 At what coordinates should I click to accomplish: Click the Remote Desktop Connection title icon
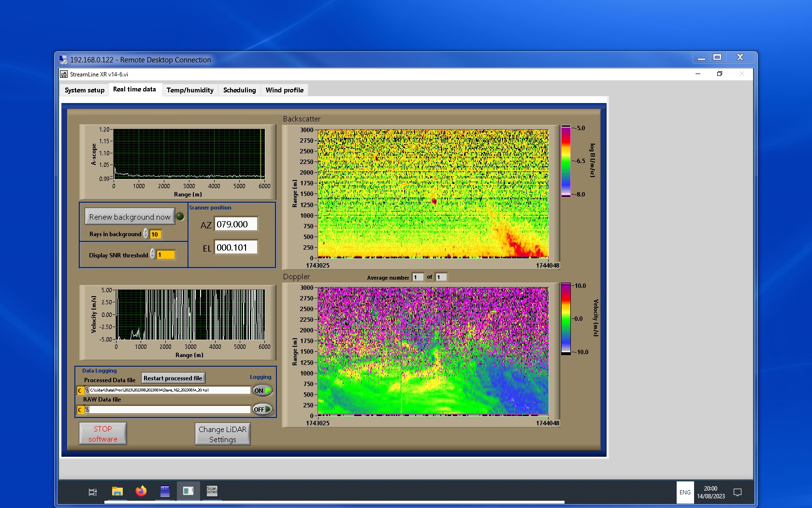63,60
